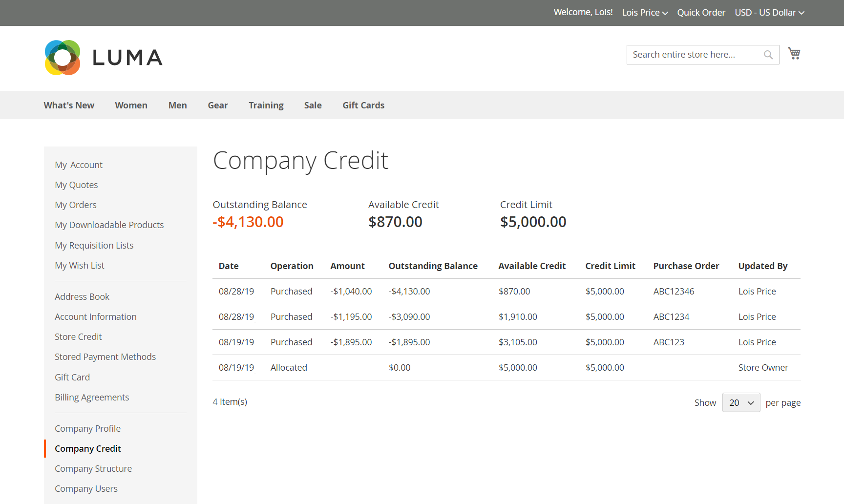
Task: Switch to the Sale category
Action: pos(313,105)
